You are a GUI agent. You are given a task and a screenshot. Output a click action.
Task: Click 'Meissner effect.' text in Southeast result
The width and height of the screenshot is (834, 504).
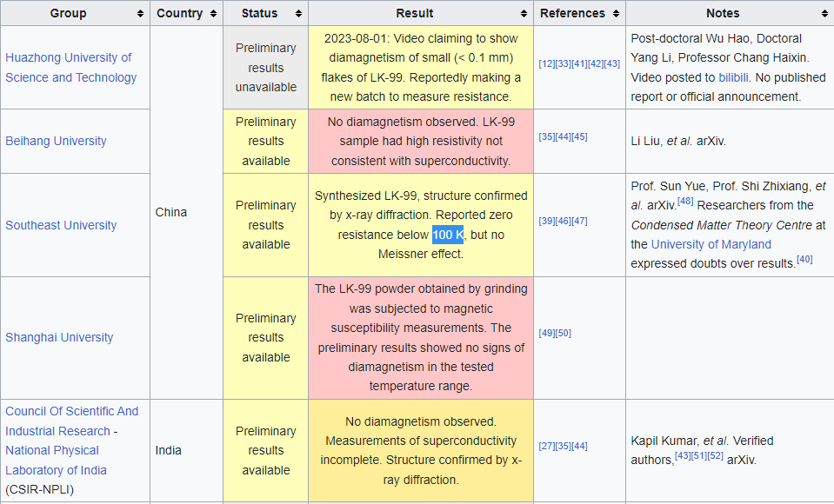click(421, 254)
